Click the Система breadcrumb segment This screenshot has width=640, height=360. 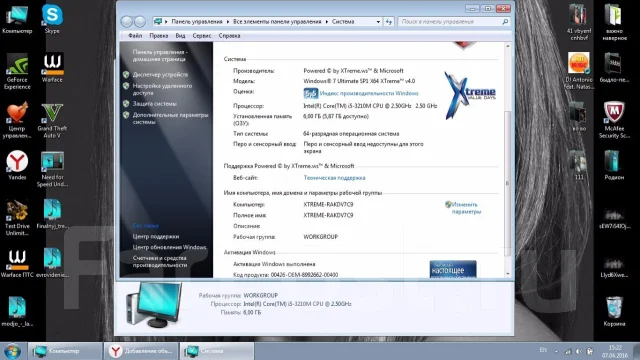click(x=343, y=22)
